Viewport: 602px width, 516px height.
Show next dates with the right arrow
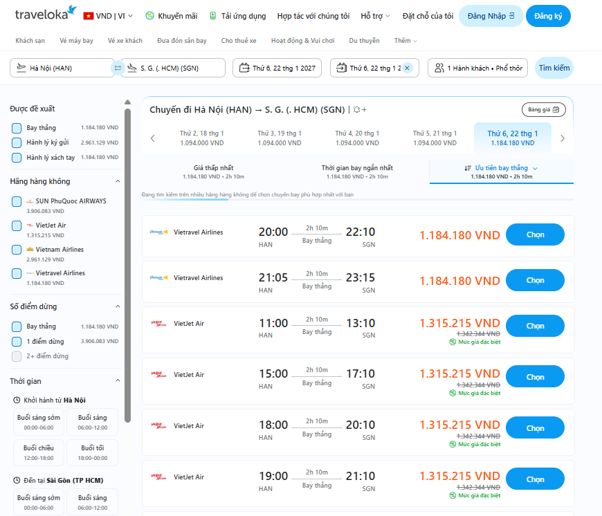tap(562, 138)
